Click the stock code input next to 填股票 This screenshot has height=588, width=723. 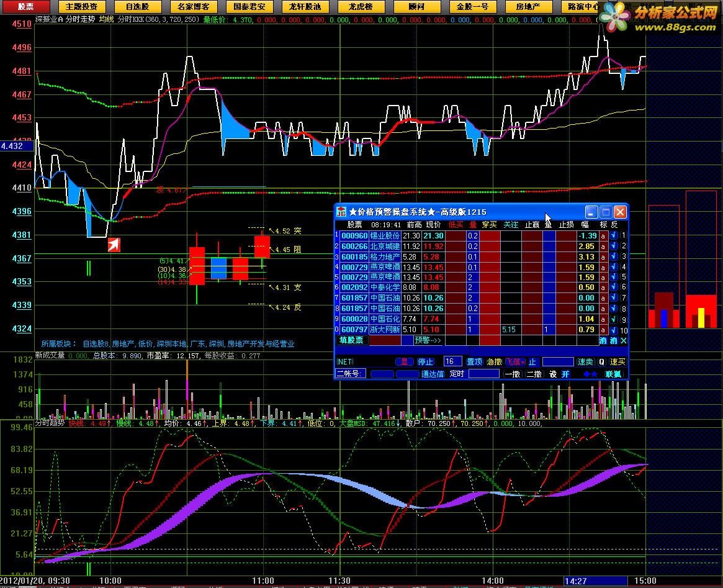(x=385, y=340)
